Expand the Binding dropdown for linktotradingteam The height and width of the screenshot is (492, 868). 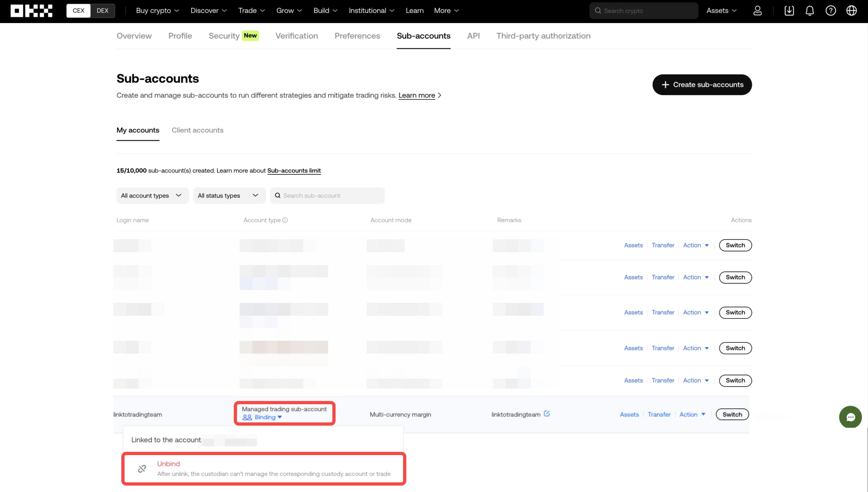265,417
